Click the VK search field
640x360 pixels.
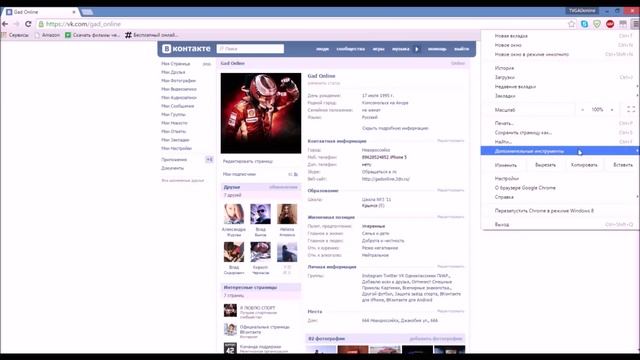click(250, 49)
